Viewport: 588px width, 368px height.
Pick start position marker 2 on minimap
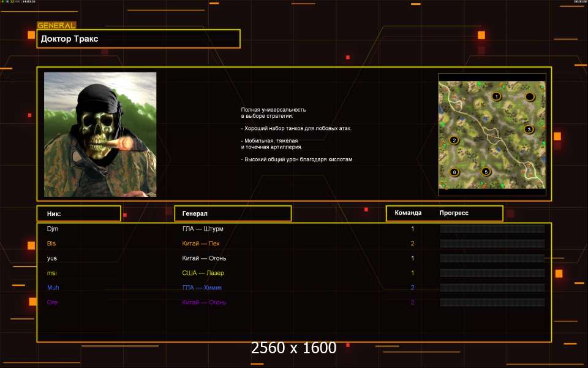click(454, 140)
